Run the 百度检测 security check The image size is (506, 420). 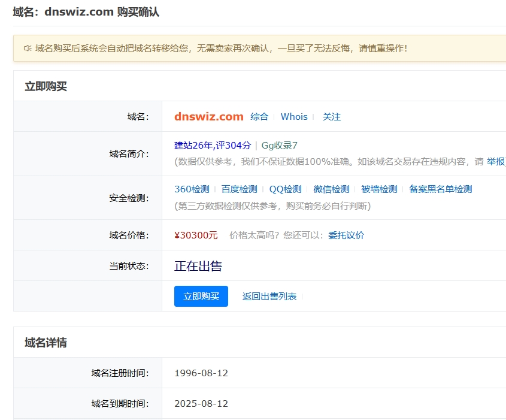pos(239,189)
